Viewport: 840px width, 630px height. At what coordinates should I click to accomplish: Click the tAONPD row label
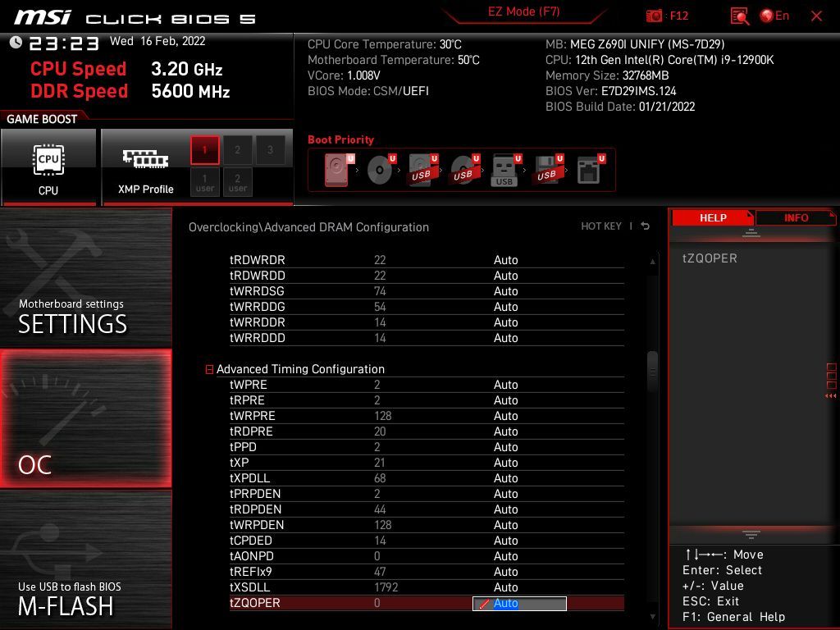click(251, 556)
